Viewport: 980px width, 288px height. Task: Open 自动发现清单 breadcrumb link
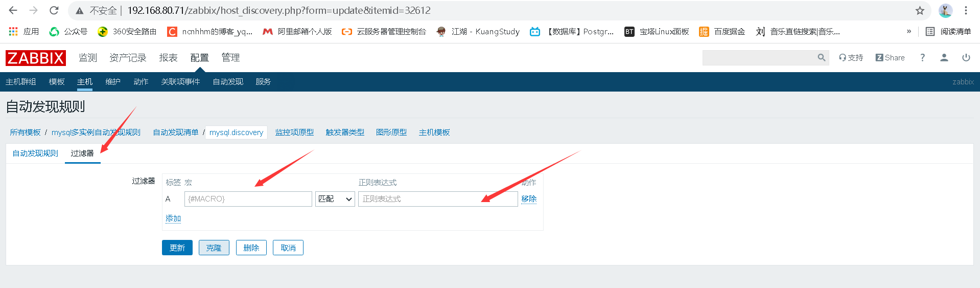tap(176, 132)
